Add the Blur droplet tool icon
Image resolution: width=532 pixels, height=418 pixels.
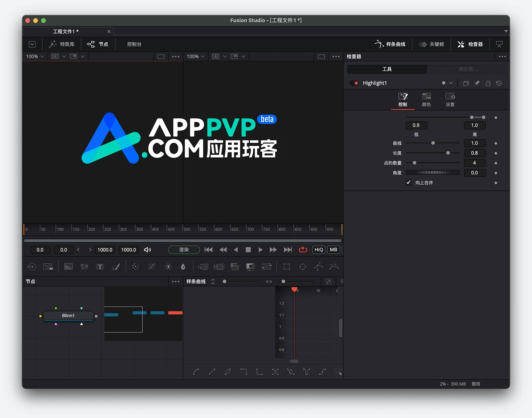[183, 267]
